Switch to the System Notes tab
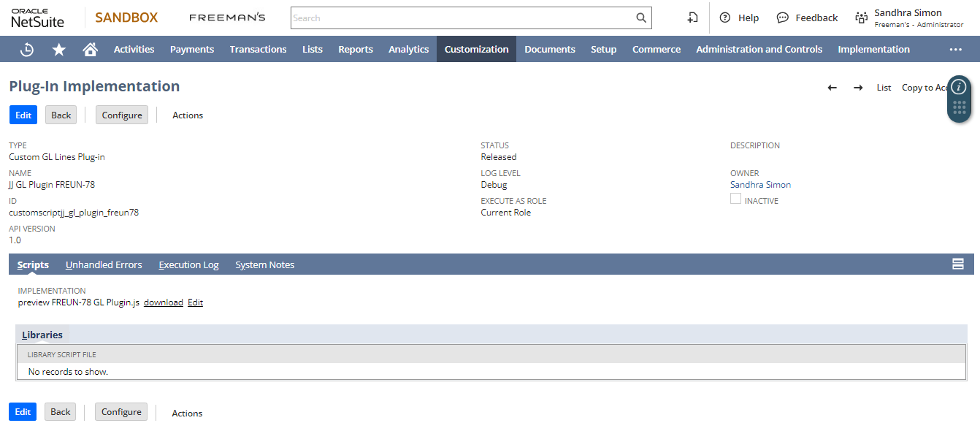Image resolution: width=980 pixels, height=442 pixels. pos(264,264)
